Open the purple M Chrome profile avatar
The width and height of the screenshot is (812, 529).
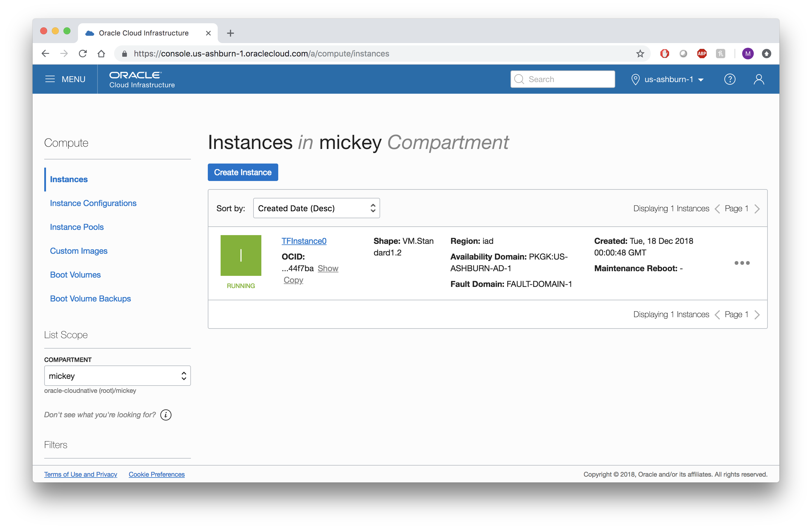[748, 54]
